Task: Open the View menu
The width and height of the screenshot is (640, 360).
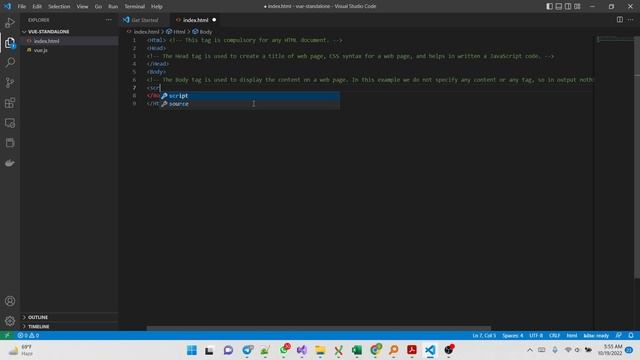Action: (82, 7)
